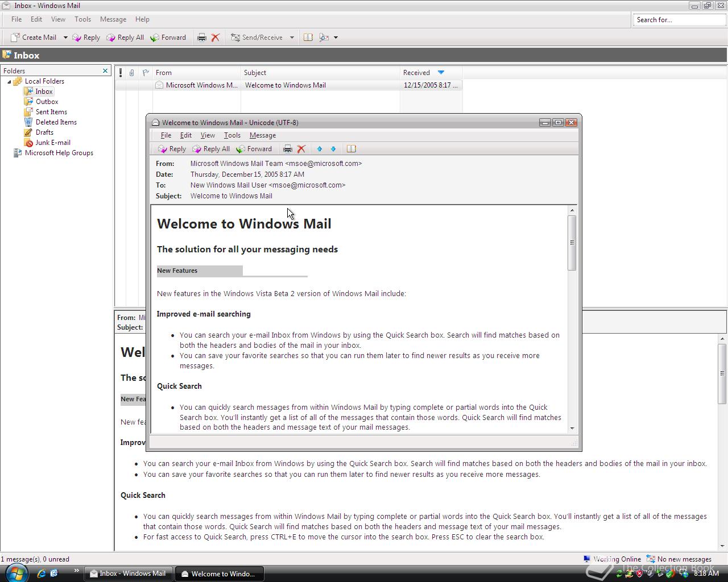Launch Internet Explorer from the Quick Launch
The width and height of the screenshot is (728, 582).
[x=42, y=573]
